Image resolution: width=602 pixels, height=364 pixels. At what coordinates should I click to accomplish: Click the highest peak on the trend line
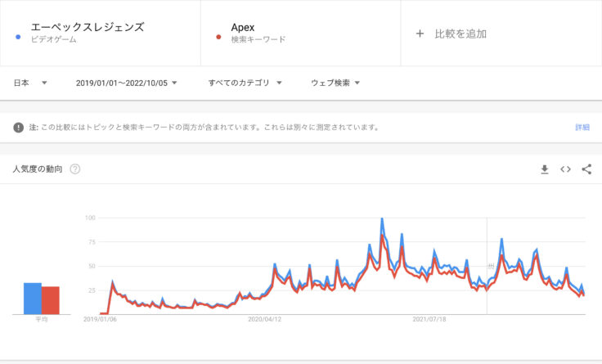382,219
